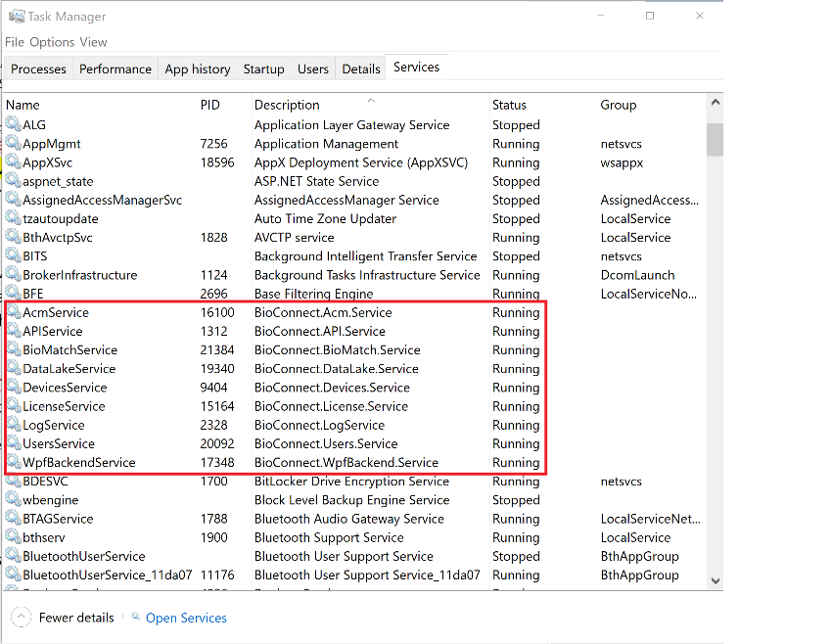This screenshot has width=831, height=644.
Task: Click the Open Services link
Action: pos(186,618)
